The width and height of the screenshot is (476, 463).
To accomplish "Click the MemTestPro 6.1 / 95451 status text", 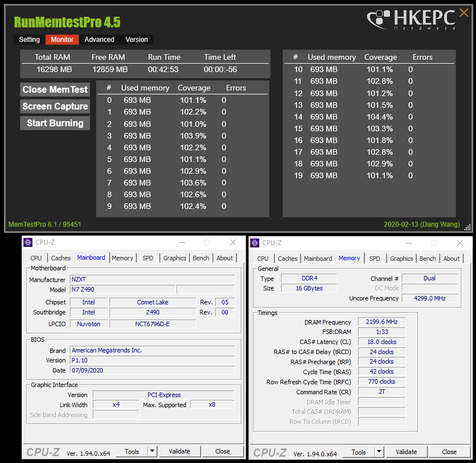I will coord(45,225).
